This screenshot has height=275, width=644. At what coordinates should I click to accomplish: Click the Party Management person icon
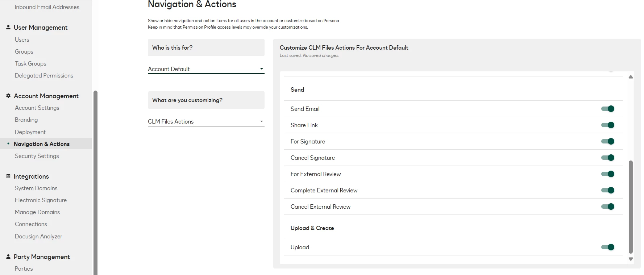8,257
